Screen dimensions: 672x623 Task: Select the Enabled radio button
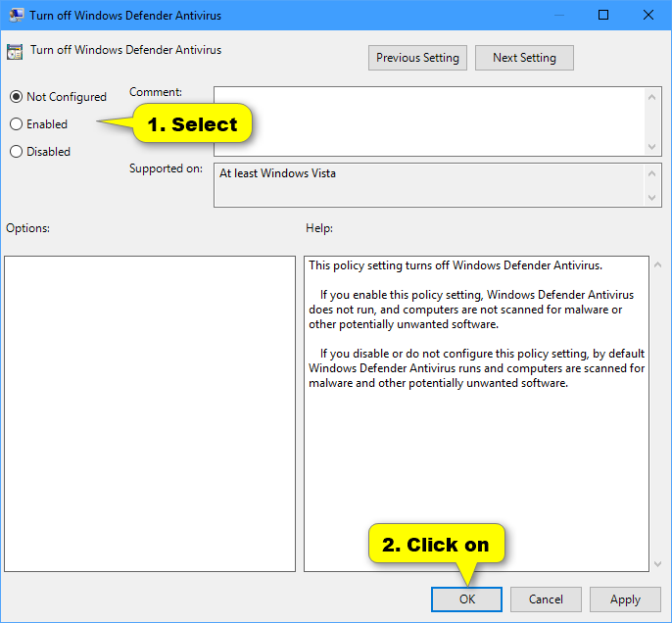point(16,124)
